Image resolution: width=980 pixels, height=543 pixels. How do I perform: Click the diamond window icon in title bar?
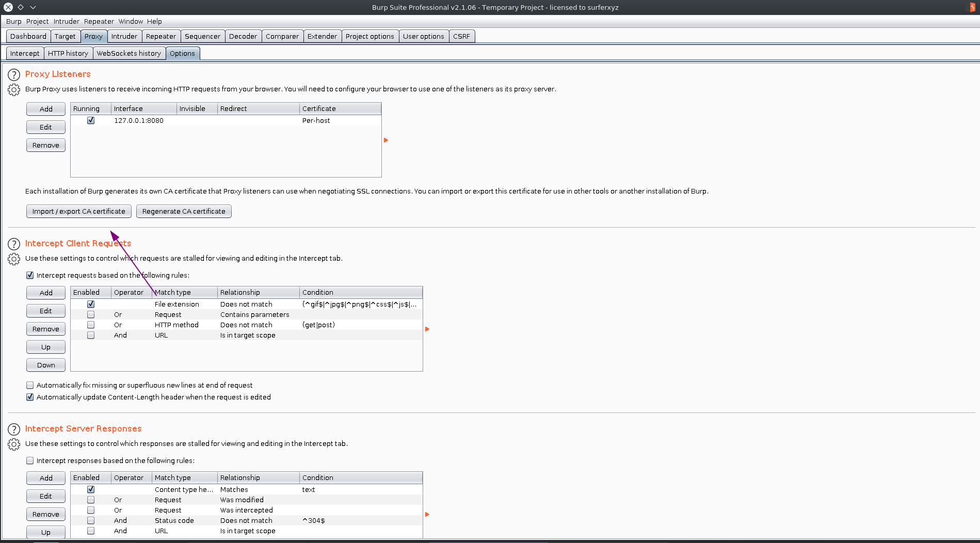pos(21,7)
